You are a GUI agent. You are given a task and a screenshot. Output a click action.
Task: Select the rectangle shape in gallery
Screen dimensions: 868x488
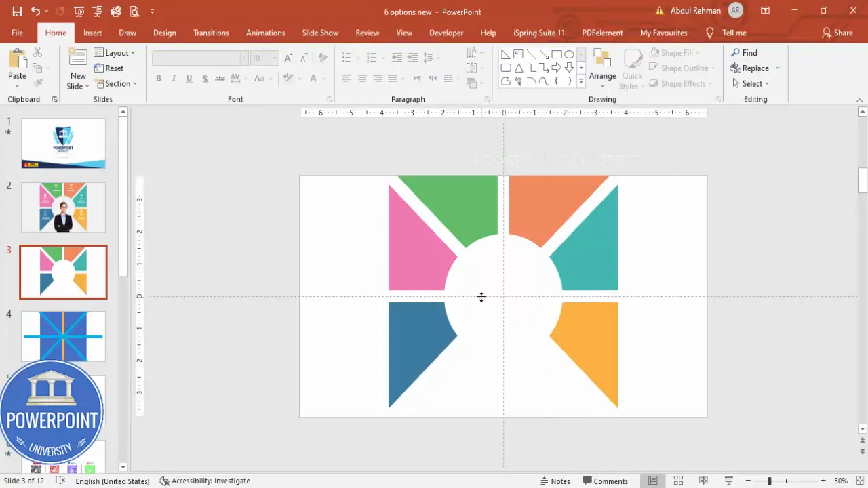pos(556,54)
